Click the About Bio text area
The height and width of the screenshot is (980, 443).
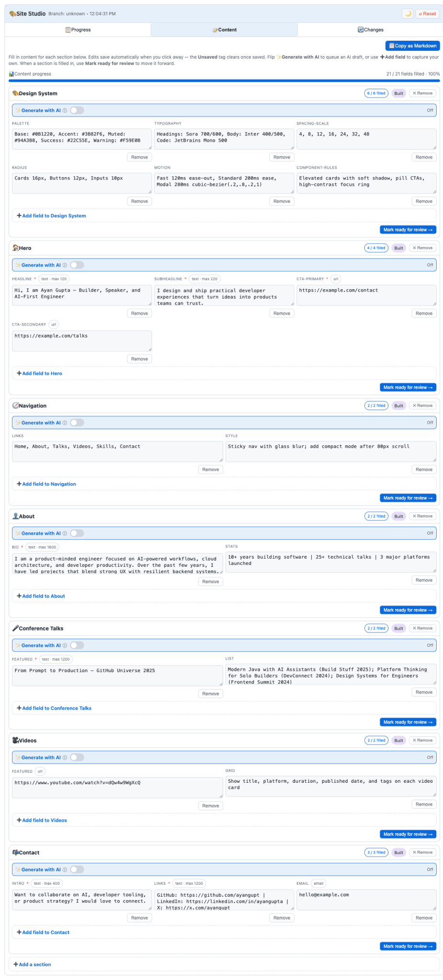pos(117,564)
